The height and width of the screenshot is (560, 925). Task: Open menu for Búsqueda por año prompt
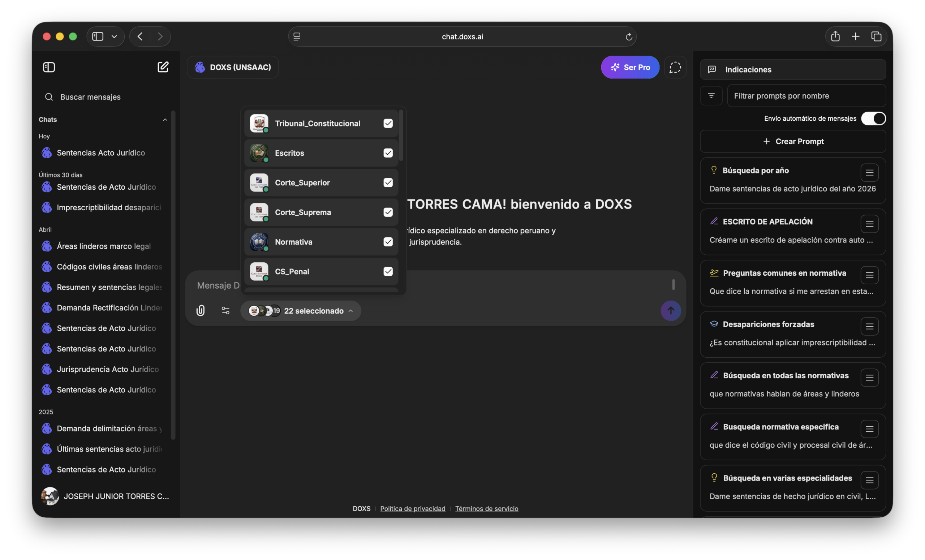(x=869, y=173)
